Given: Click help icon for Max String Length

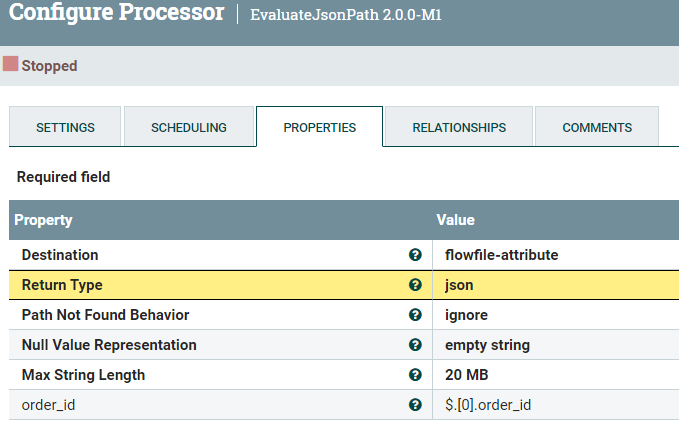Looking at the screenshot, I should 415,375.
